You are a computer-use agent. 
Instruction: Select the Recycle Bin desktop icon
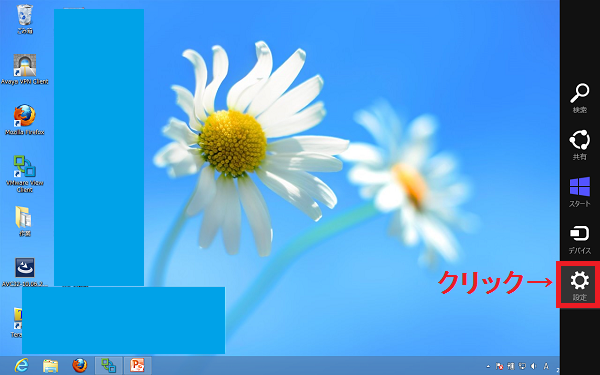[24, 19]
